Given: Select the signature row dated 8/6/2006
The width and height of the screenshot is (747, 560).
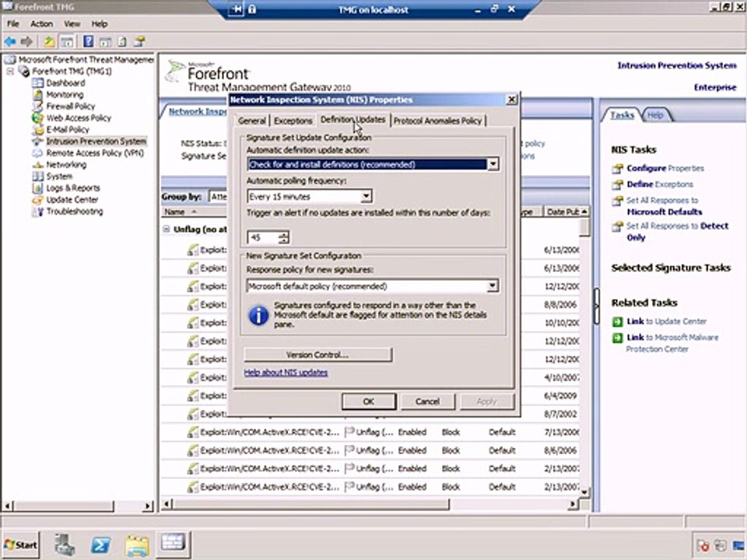Looking at the screenshot, I should pos(370,450).
